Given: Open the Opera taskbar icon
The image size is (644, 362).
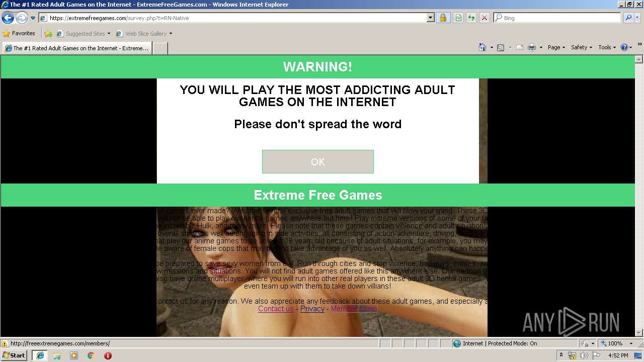Looking at the screenshot, I should tap(108, 355).
